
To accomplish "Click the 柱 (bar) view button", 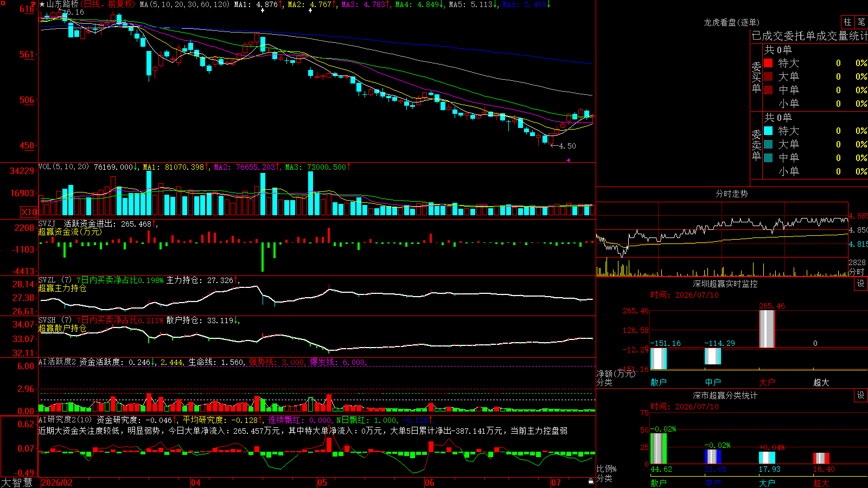I will (x=847, y=22).
